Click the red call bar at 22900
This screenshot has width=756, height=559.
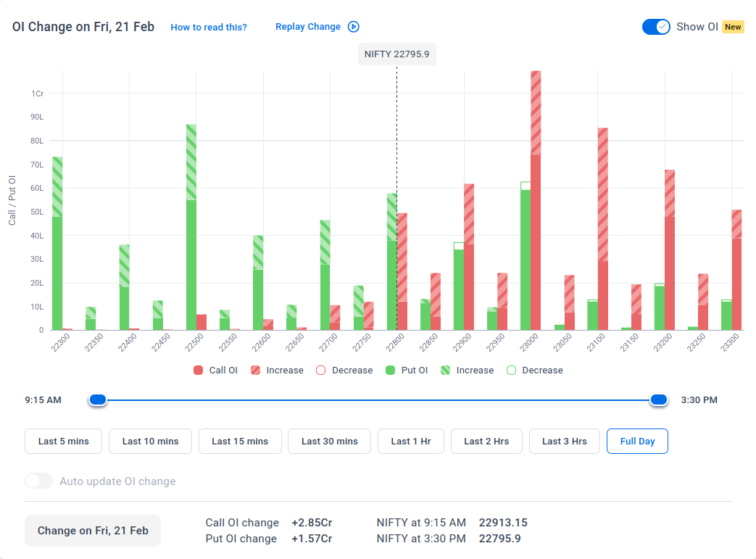pyautogui.click(x=469, y=257)
